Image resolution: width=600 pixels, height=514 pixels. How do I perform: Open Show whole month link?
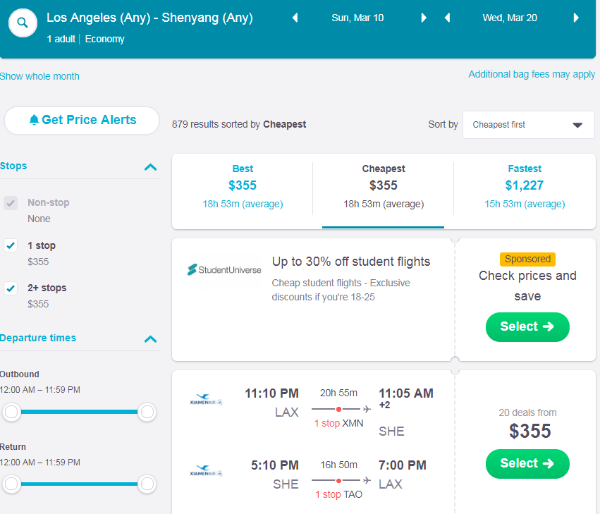39,77
